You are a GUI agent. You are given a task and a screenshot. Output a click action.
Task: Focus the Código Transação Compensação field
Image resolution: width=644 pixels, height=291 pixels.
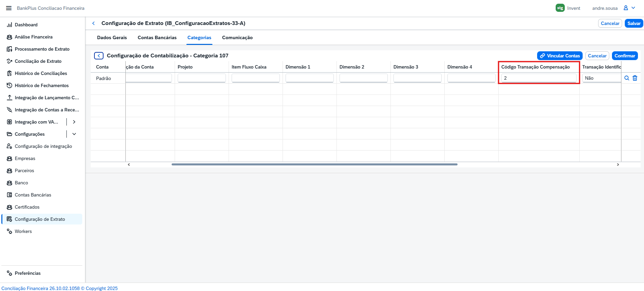pos(539,78)
